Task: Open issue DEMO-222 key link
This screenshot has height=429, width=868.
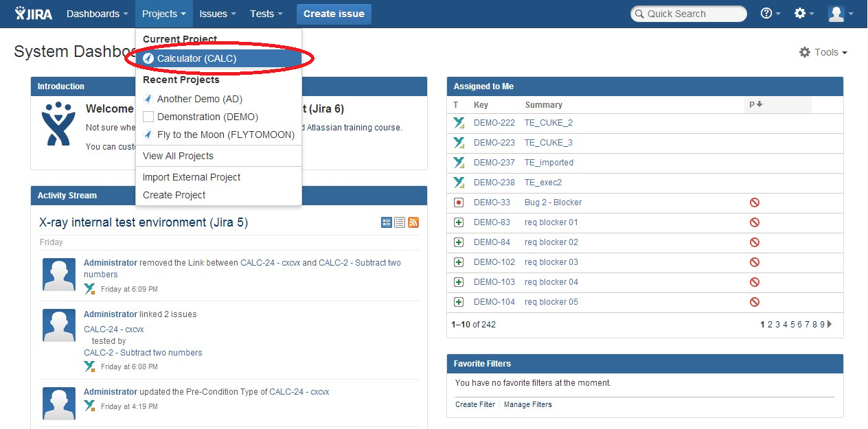Action: 494,123
